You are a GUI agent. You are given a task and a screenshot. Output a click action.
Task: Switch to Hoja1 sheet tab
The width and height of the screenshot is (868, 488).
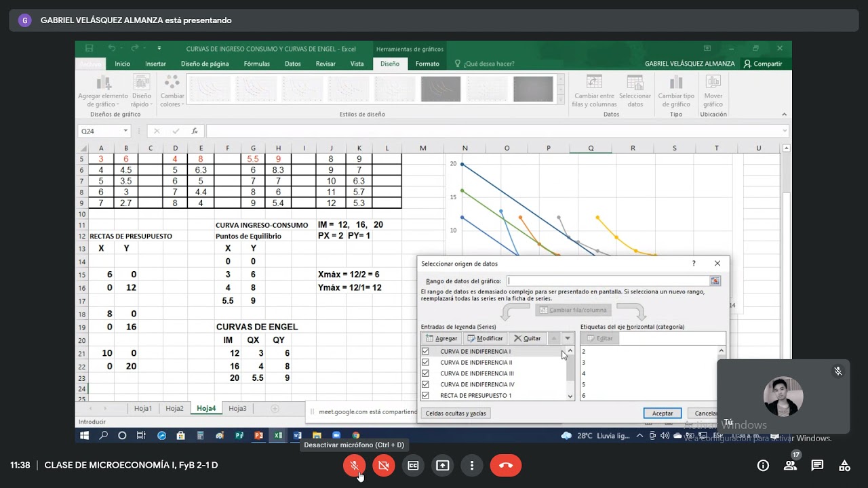coord(143,408)
